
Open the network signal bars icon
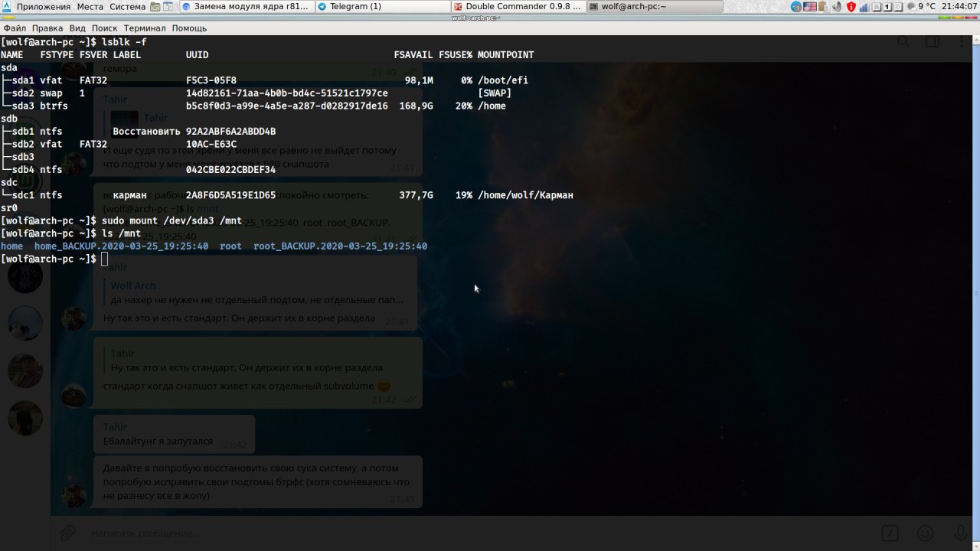coord(864,7)
